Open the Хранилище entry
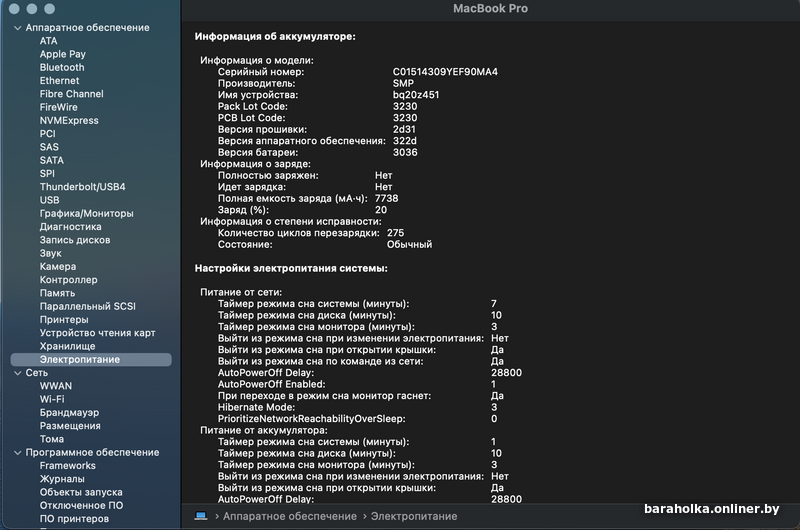The image size is (800, 530). coord(68,346)
